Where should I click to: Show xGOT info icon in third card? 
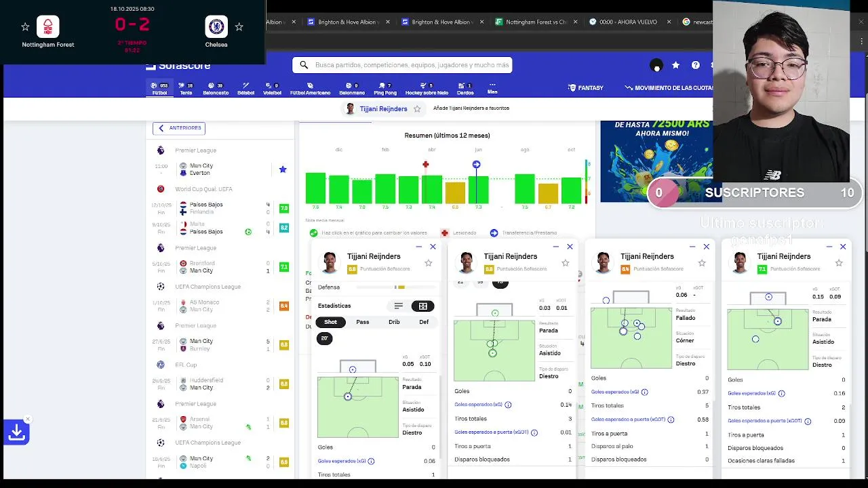[671, 420]
